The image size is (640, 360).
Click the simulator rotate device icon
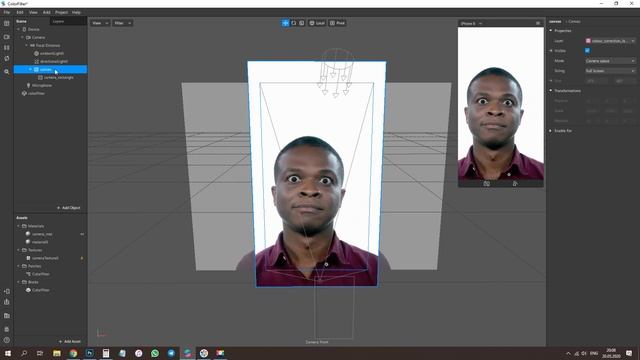point(515,184)
